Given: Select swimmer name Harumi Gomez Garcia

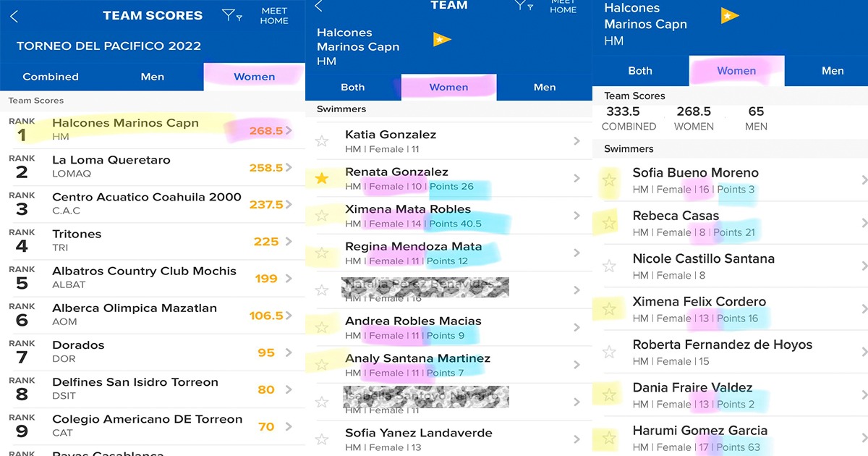Looking at the screenshot, I should [x=700, y=431].
